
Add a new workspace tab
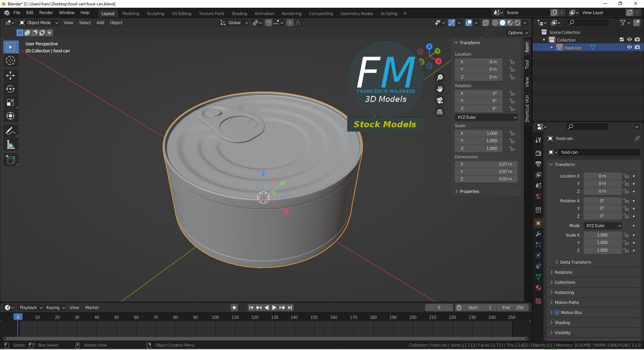[405, 13]
